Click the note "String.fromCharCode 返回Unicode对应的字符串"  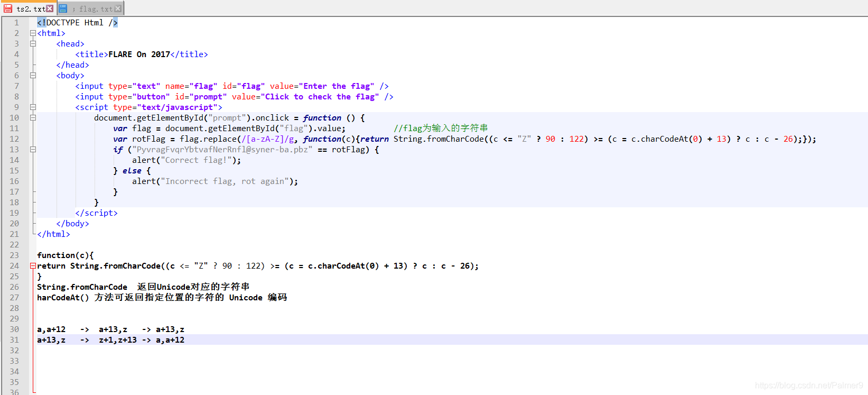(x=143, y=287)
